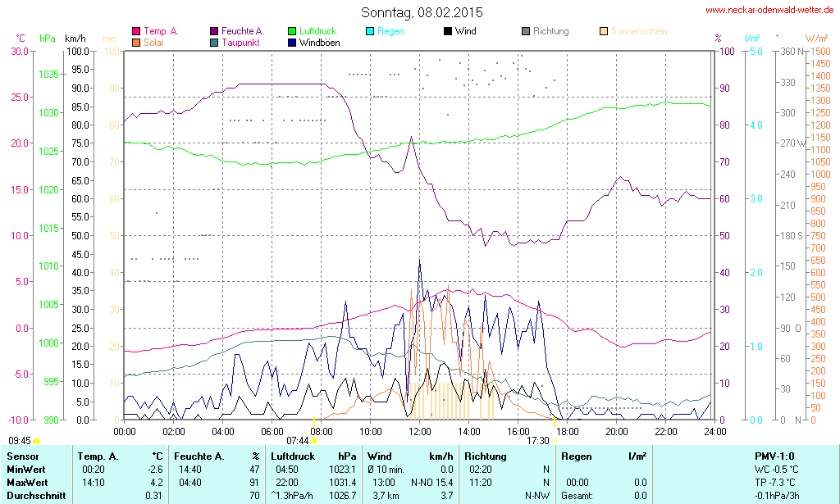This screenshot has width=840, height=504.
Task: Open the www.neckar-odenwald-wetter.de link
Action: [x=769, y=11]
